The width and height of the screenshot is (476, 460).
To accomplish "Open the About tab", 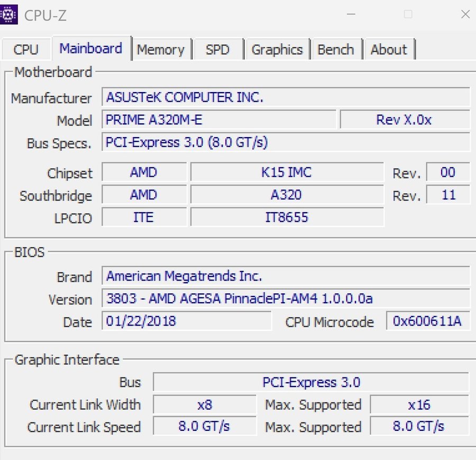I will 389,50.
